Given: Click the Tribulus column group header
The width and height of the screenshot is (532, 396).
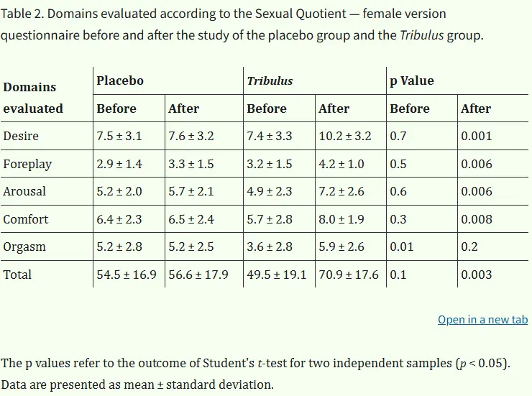Looking at the screenshot, I should [270, 81].
